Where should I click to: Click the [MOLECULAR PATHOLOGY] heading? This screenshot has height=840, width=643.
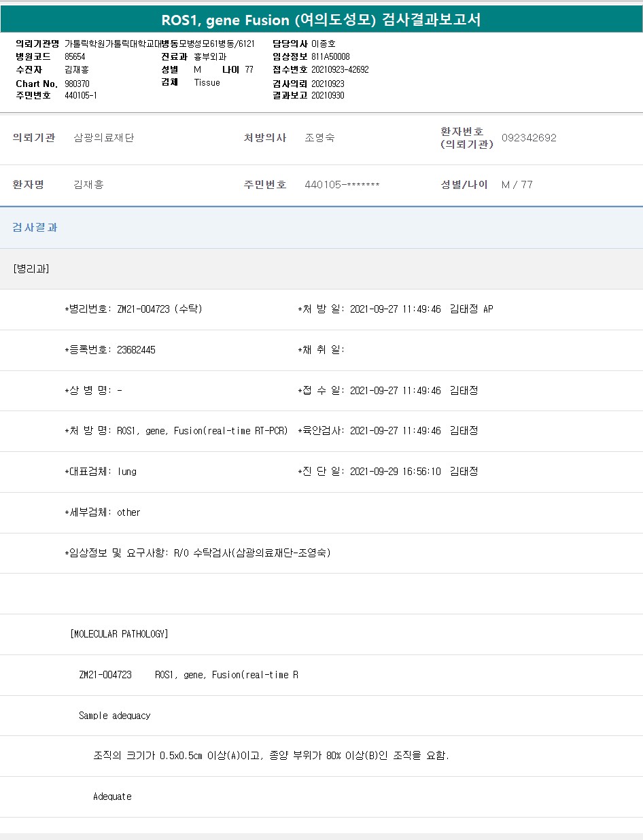coord(119,634)
